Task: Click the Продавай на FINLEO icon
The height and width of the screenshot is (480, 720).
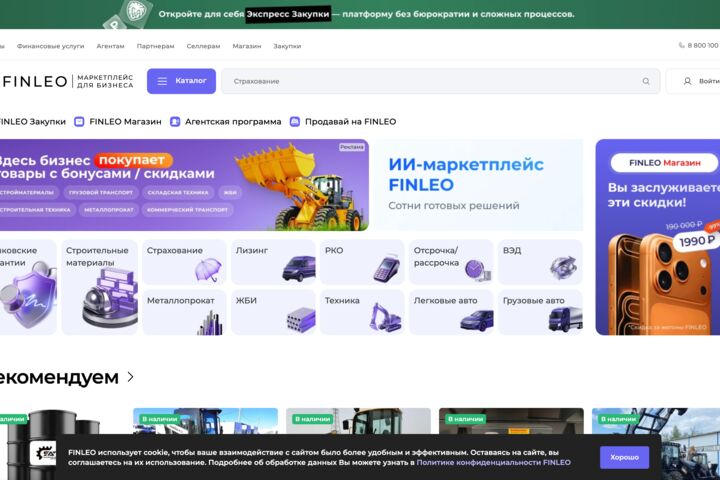Action: tap(295, 122)
